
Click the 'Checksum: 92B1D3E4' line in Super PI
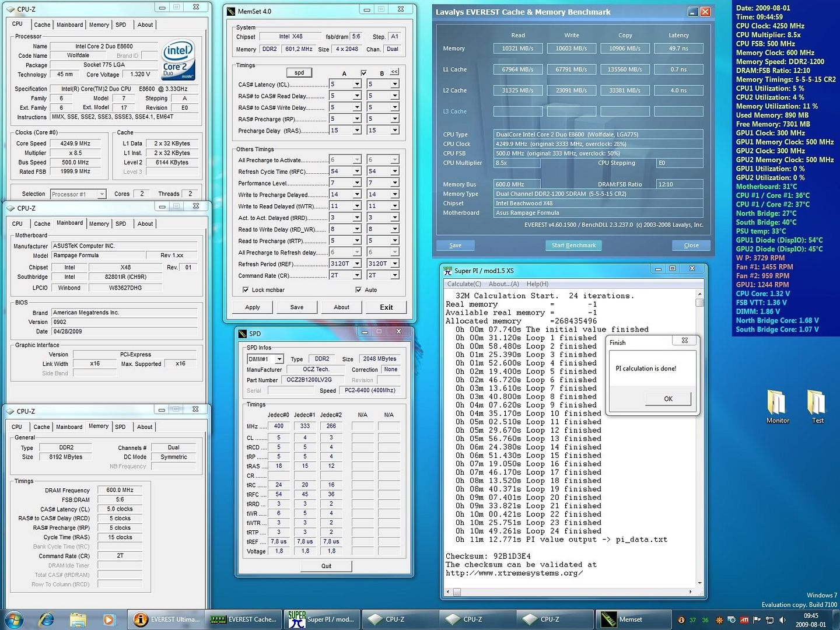[x=488, y=556]
